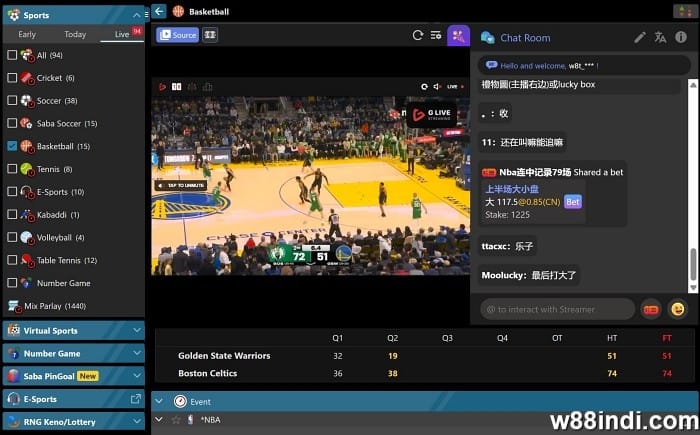Open the scoreboard view next to Source
This screenshot has height=435, width=700.
(210, 35)
